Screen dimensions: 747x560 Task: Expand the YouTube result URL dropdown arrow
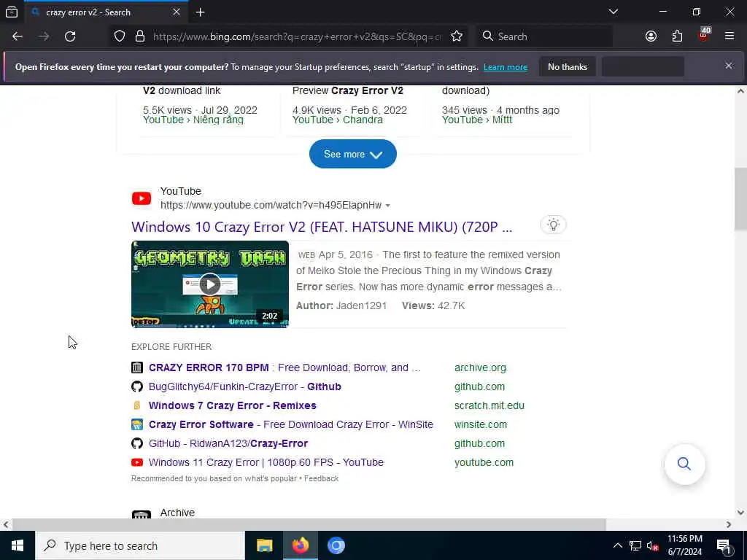(x=388, y=205)
